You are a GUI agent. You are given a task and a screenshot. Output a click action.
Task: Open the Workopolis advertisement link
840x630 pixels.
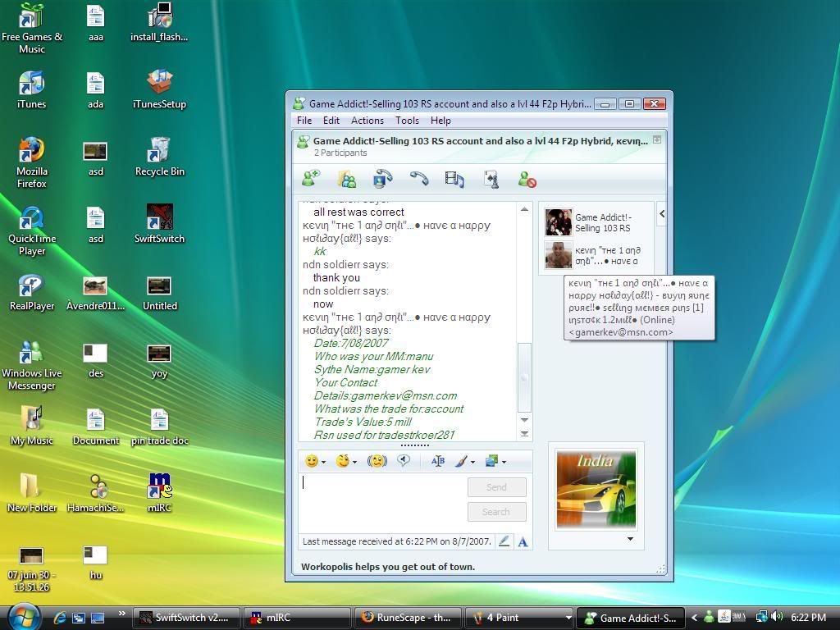coord(388,567)
